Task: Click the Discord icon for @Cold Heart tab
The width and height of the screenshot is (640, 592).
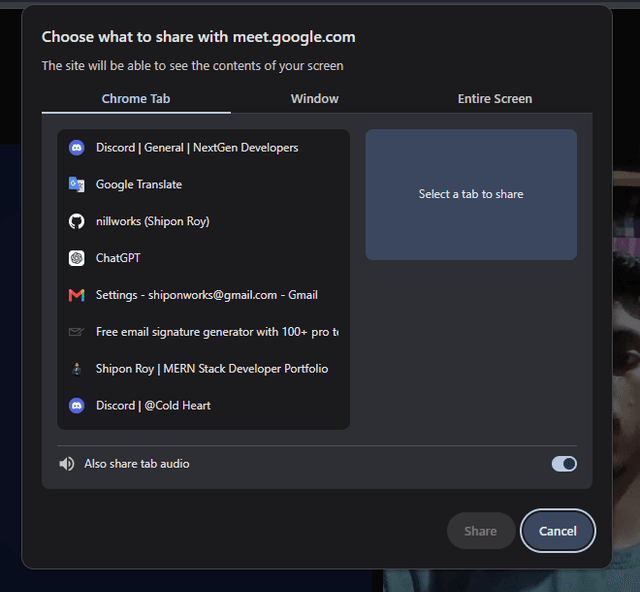Action: point(76,405)
